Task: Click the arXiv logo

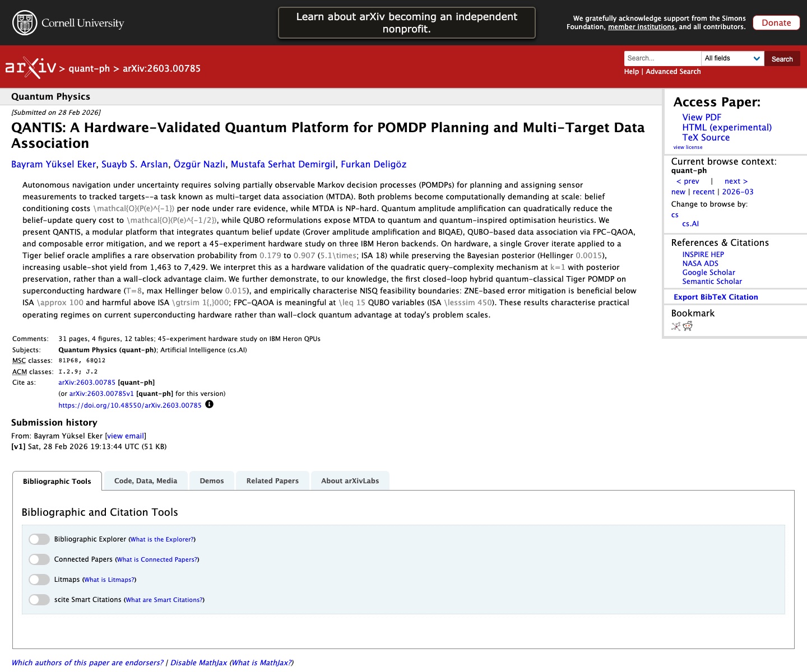Action: point(31,68)
